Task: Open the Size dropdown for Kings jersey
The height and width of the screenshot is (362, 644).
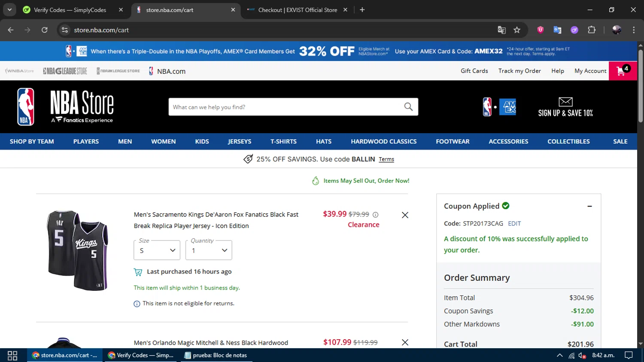Action: click(157, 250)
